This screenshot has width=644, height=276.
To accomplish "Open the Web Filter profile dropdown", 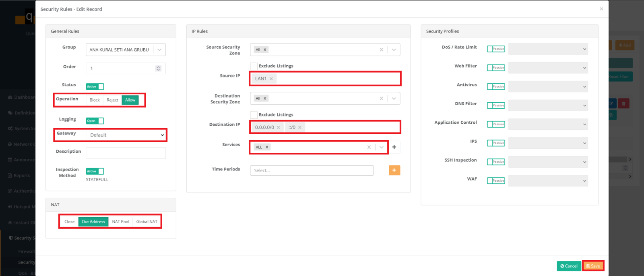I will (x=548, y=68).
